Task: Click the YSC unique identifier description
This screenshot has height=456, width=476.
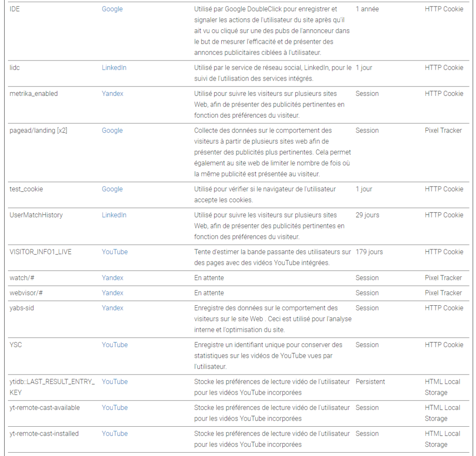Action: (268, 356)
